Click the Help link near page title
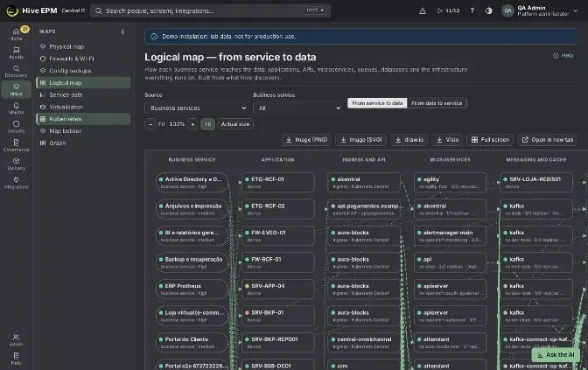 563,55
